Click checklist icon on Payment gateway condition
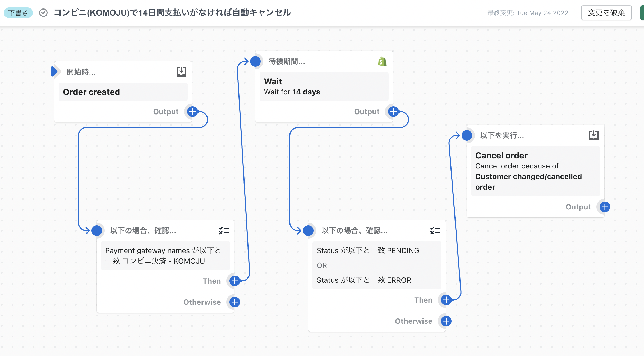The height and width of the screenshot is (356, 644). pyautogui.click(x=224, y=231)
